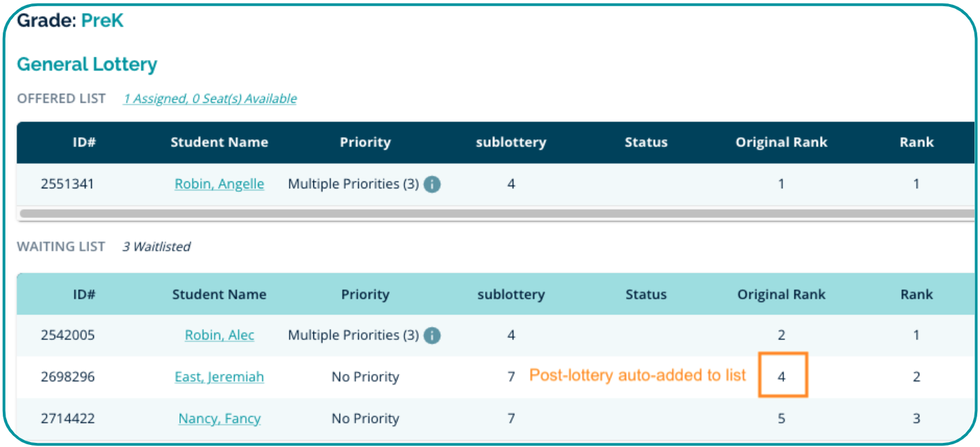This screenshot has height=447, width=980.
Task: Click Waiting List ID# column header
Action: (x=84, y=295)
